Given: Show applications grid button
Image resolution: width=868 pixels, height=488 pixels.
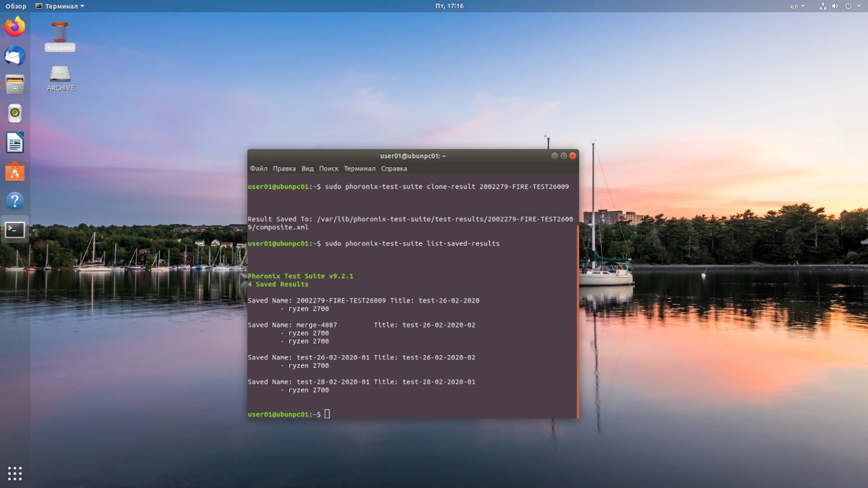Looking at the screenshot, I should tap(15, 473).
